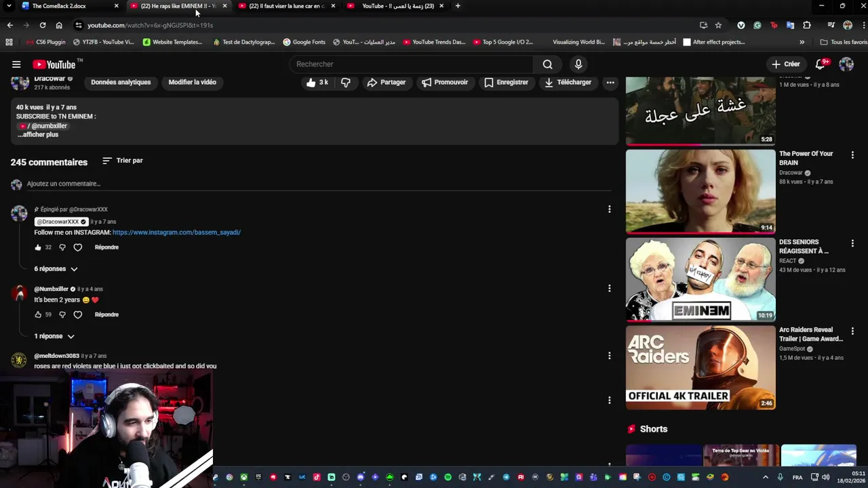Image resolution: width=868 pixels, height=488 pixels.
Task: Open the account avatar menu
Action: pyautogui.click(x=846, y=64)
